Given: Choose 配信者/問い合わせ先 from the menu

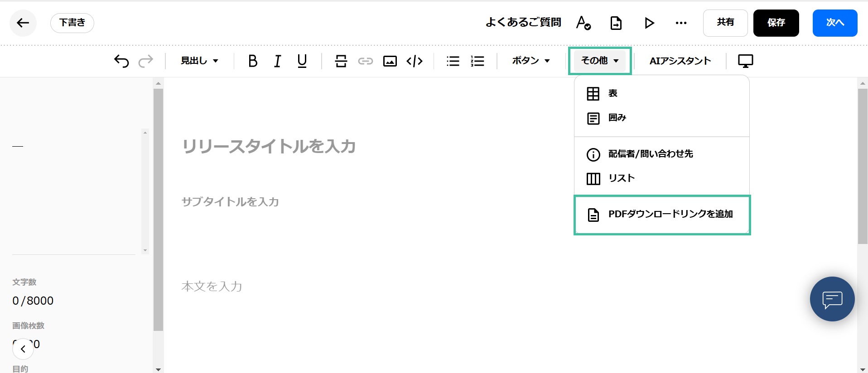Looking at the screenshot, I should click(x=650, y=154).
